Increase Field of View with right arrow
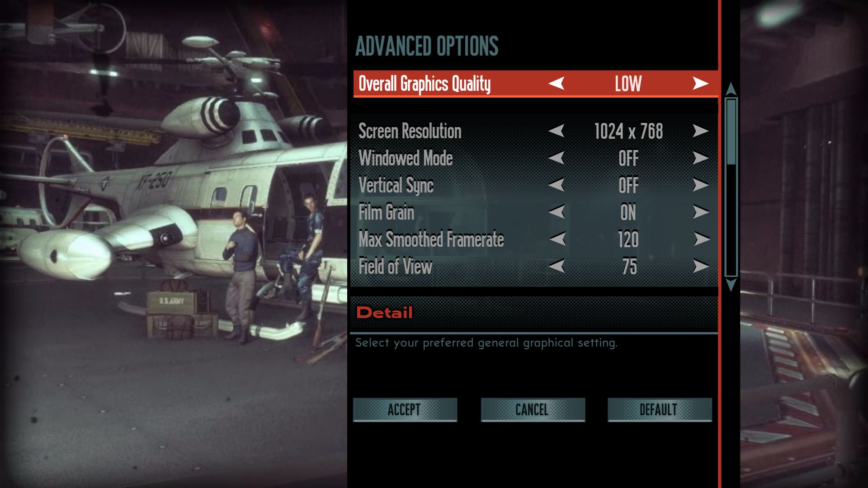Screen dimensions: 868x488 [700, 266]
